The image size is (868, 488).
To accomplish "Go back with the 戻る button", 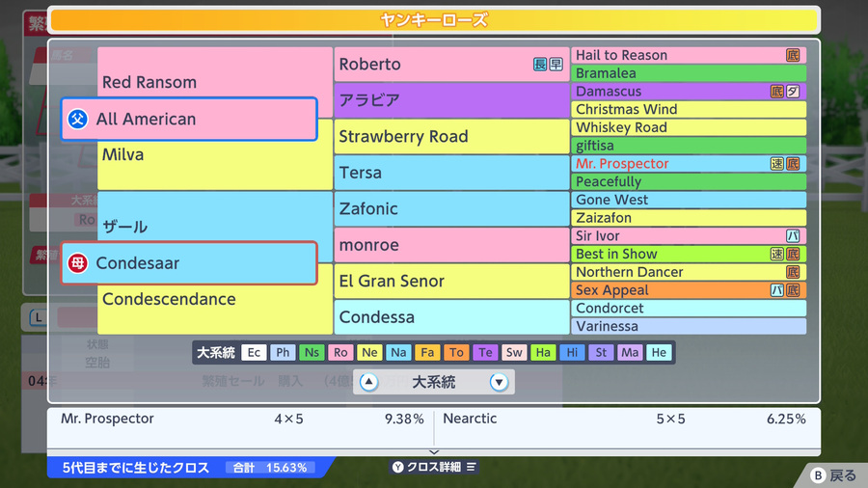I will tap(833, 475).
